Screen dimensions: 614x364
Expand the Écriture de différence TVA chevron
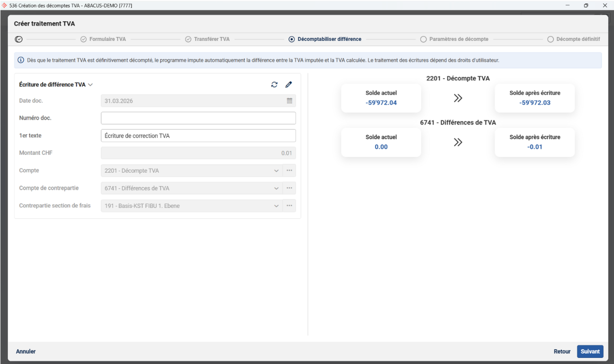point(91,85)
